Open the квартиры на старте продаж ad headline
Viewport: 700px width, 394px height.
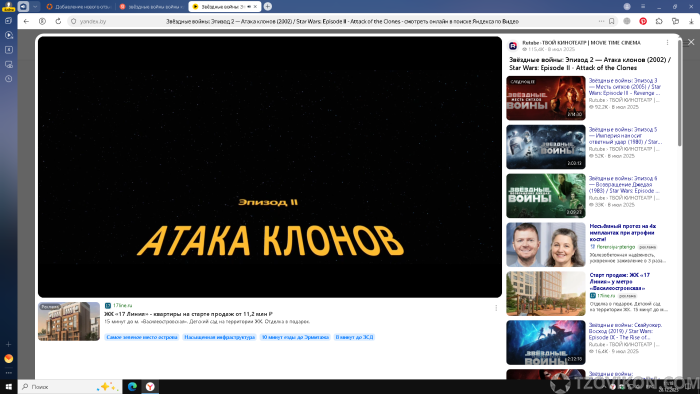pos(188,314)
